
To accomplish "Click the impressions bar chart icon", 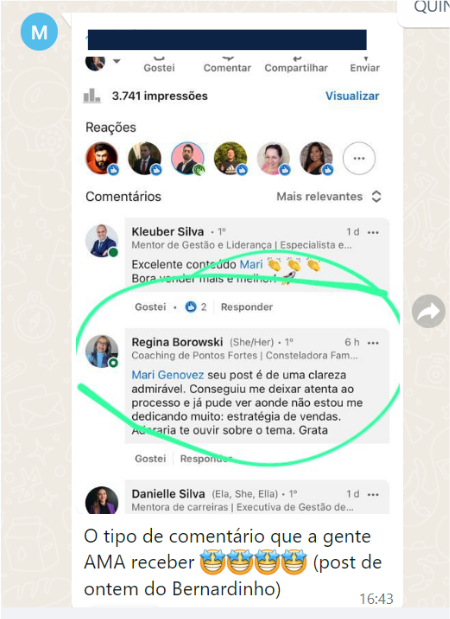I will 92,96.
